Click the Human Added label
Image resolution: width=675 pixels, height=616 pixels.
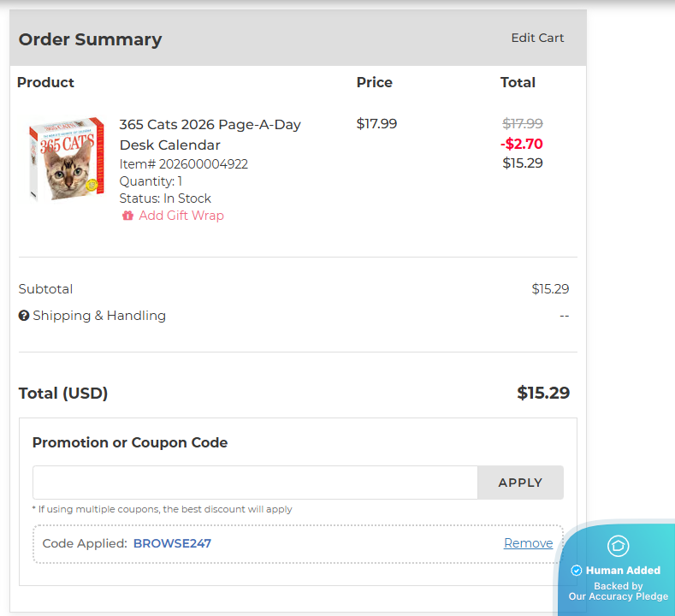pyautogui.click(x=623, y=571)
